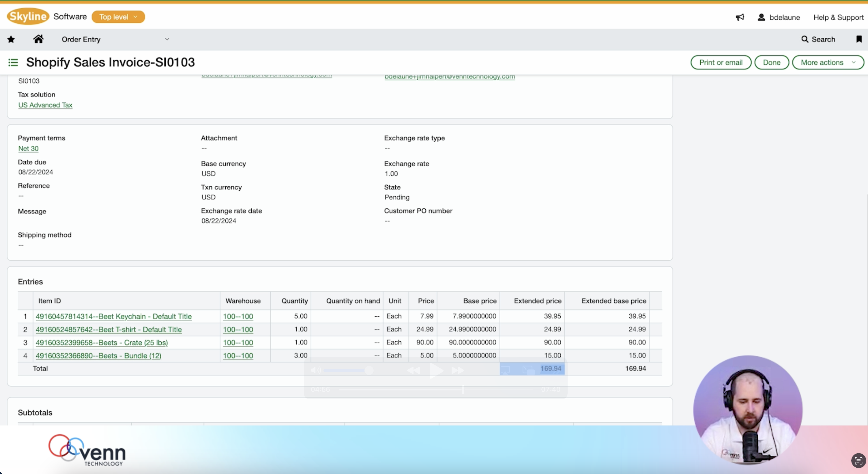
Task: Click the Venn Technology logo
Action: [x=87, y=450]
